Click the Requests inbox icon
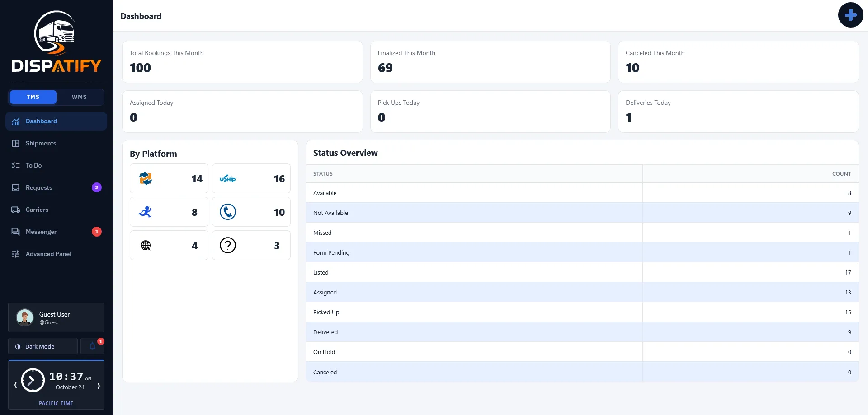 [16, 187]
